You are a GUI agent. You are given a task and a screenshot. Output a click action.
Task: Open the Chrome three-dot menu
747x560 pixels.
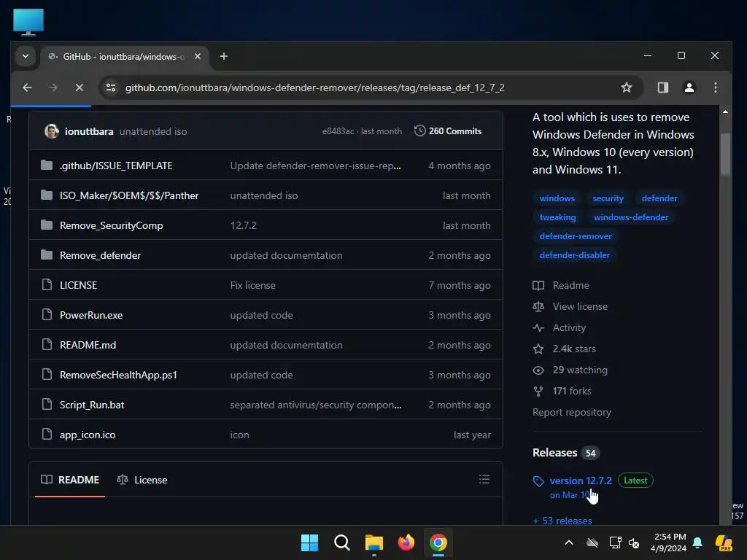point(715,87)
